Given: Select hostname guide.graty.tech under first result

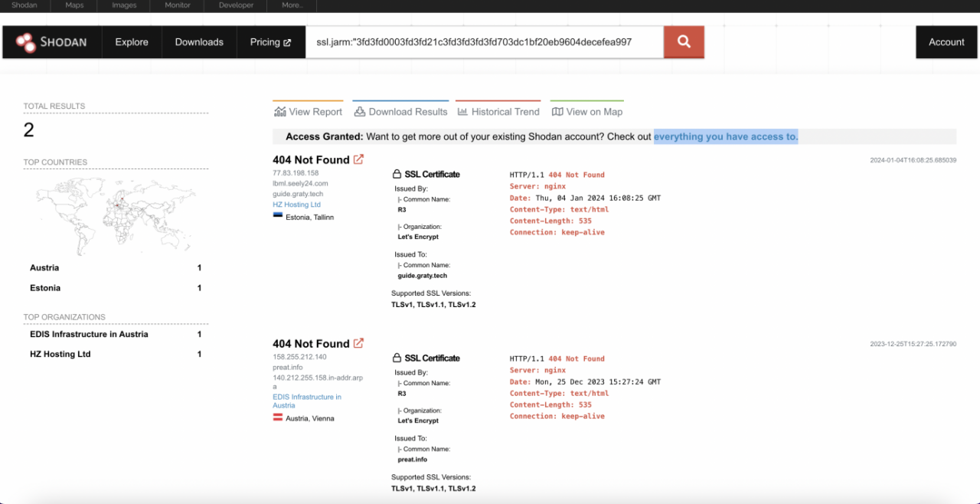Looking at the screenshot, I should point(298,194).
